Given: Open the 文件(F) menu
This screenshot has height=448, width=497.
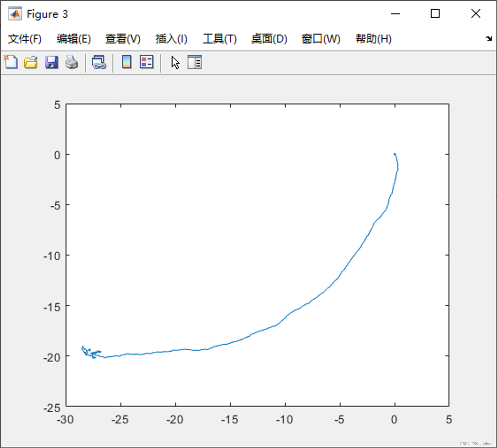Looking at the screenshot, I should 25,39.
